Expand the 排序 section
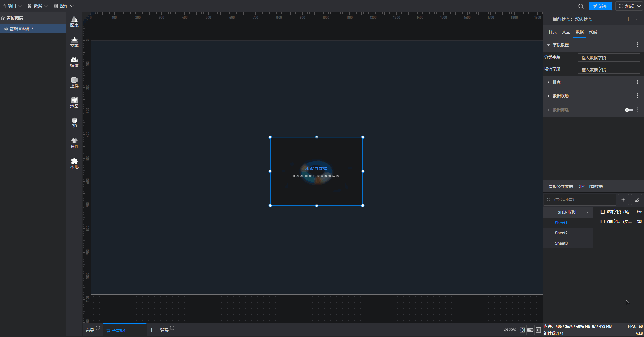 548,82
